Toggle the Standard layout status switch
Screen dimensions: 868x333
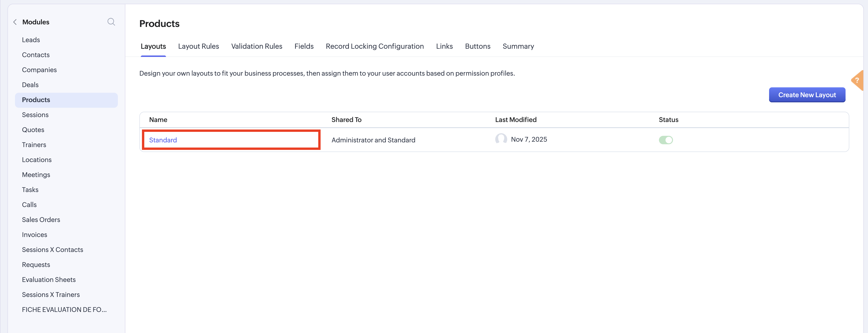point(665,140)
